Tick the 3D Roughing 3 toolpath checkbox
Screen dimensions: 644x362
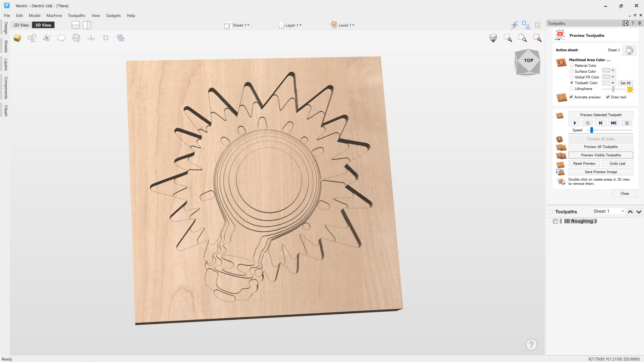(555, 221)
